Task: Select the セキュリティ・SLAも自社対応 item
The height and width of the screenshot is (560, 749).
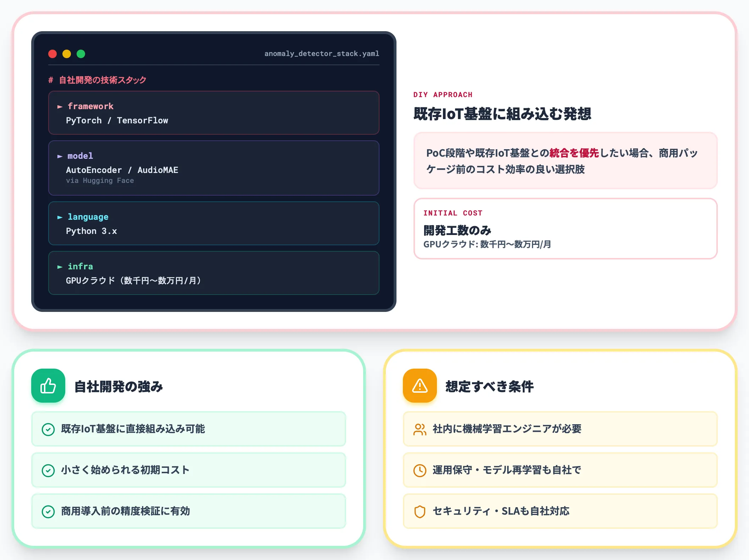Action: [560, 511]
